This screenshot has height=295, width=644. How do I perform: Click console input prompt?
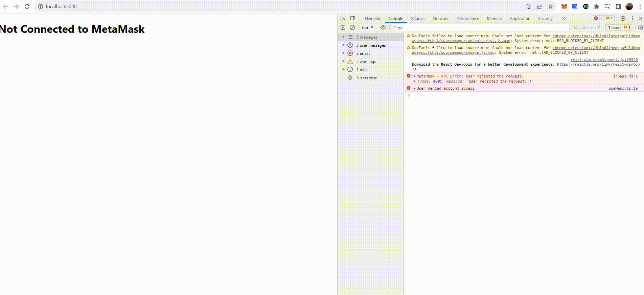[524, 95]
